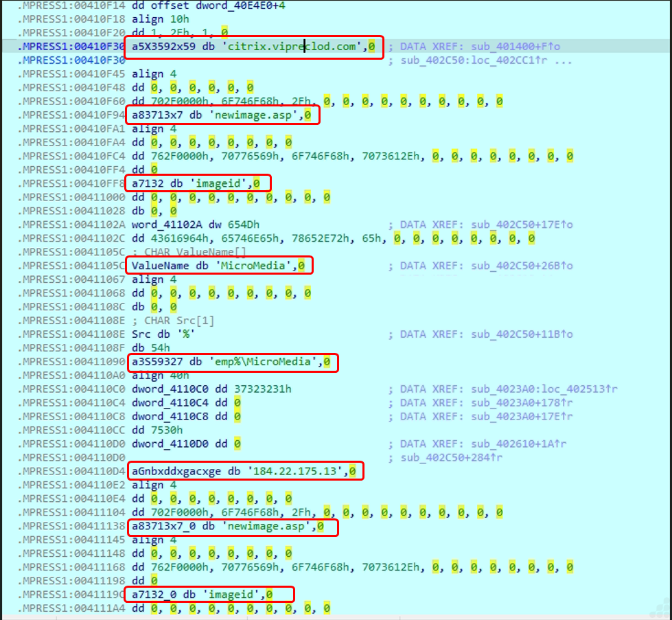Click the dword_4110C0 value 37323231h

click(x=261, y=389)
